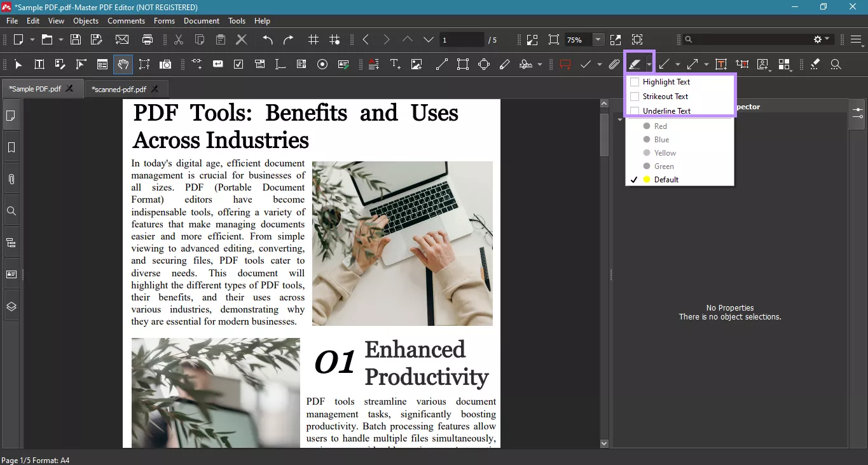Open the Comments menu
This screenshot has width=868, height=465.
tap(126, 20)
